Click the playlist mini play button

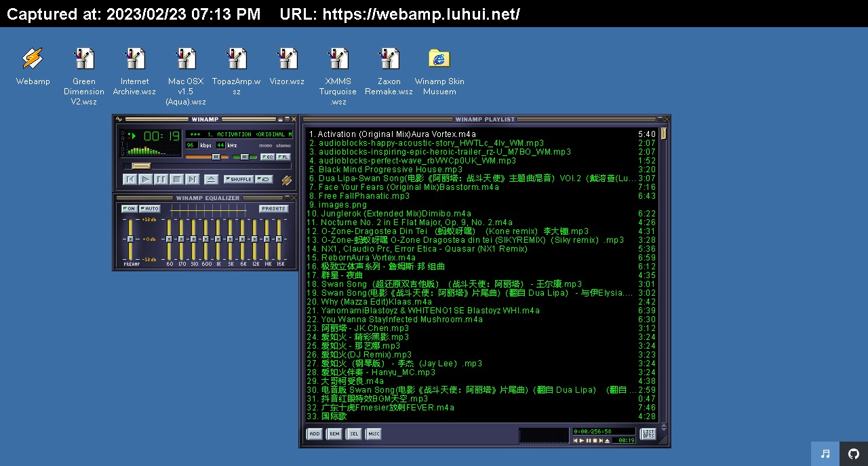coord(581,440)
